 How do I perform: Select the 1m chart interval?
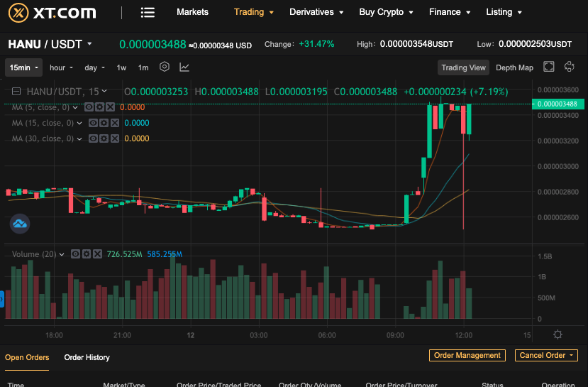coord(143,67)
